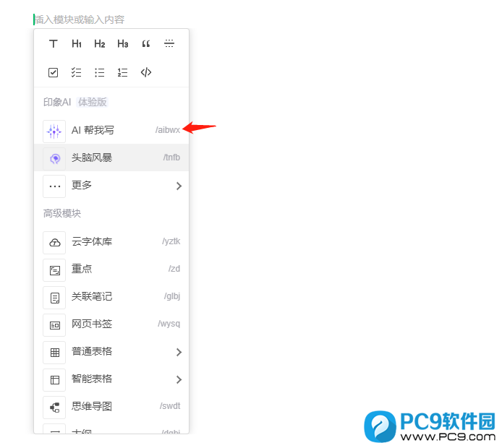This screenshot has width=502, height=448.
Task: Choose the 重点 menu entry
Action: pos(111,270)
